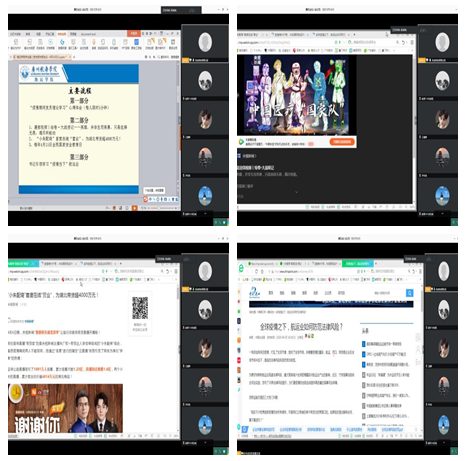Click the orange floating assistant icon beside the slide
Screen dimensions: 466x461
tap(146, 199)
